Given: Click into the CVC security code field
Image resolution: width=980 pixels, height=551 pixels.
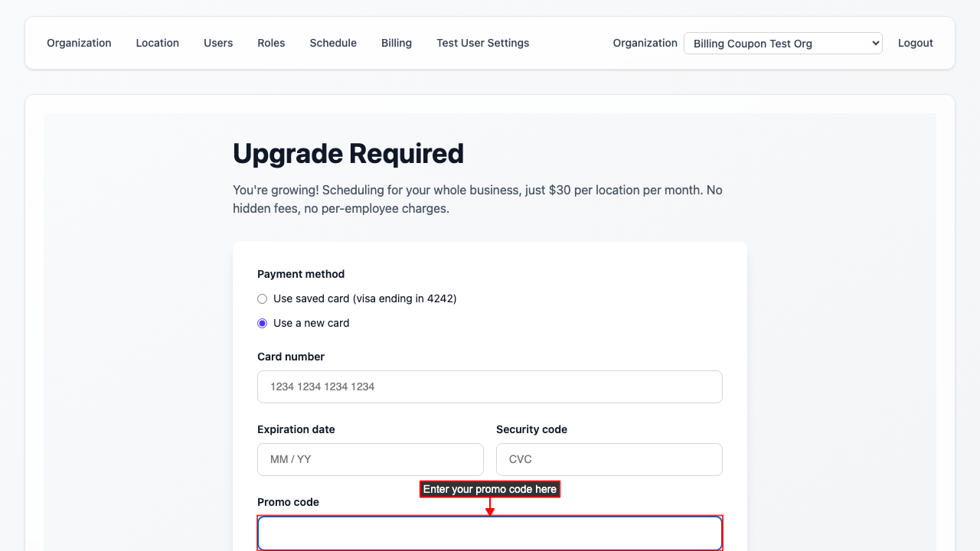Looking at the screenshot, I should 609,459.
